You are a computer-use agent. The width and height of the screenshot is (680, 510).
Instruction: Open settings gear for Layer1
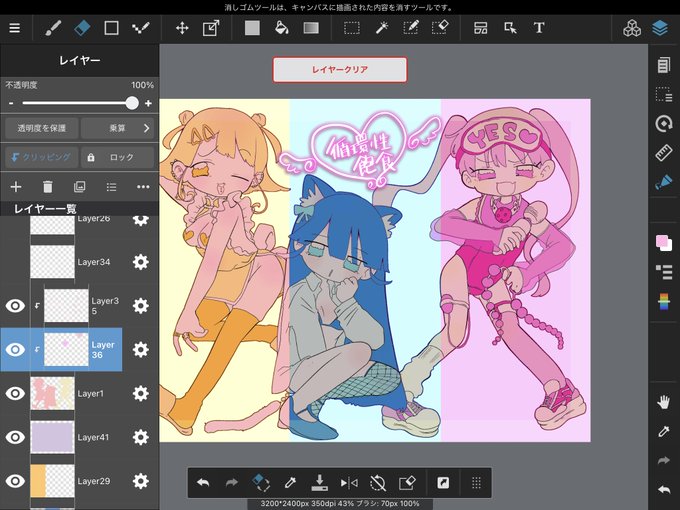[141, 393]
